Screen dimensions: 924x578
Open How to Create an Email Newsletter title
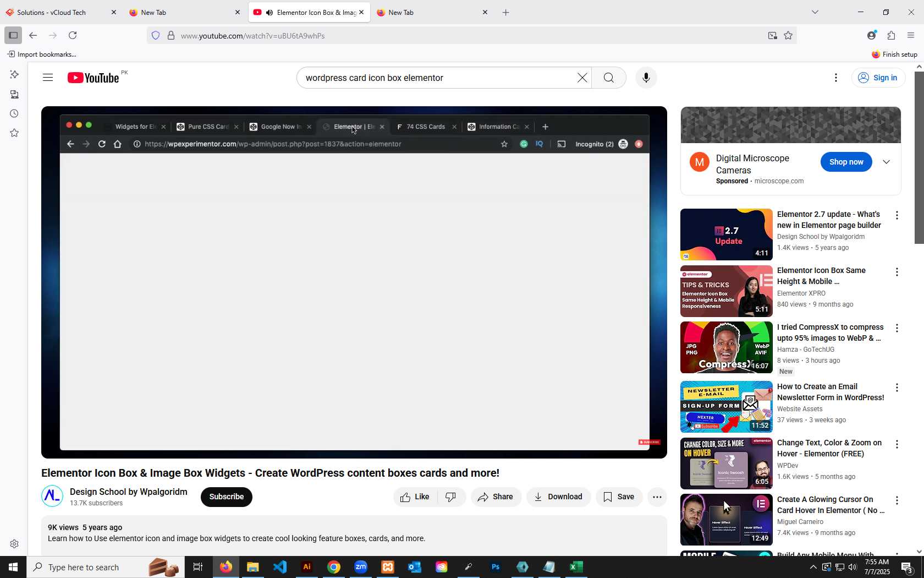click(x=831, y=392)
